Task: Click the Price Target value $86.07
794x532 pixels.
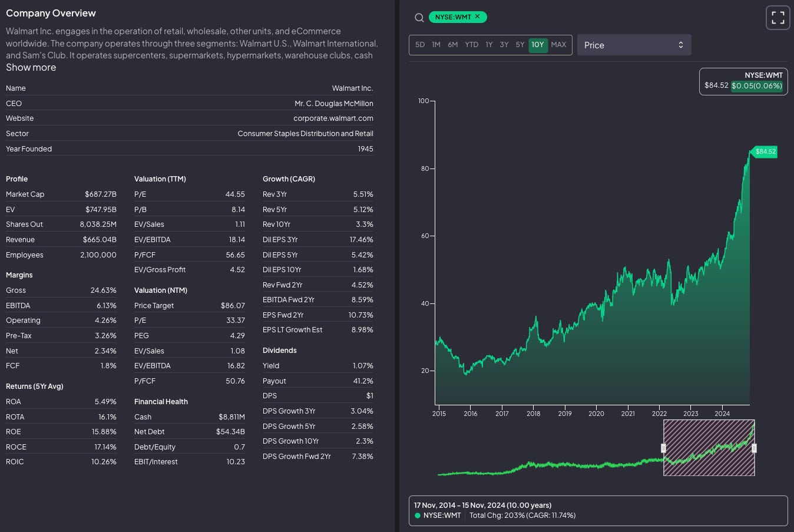Action: click(233, 306)
